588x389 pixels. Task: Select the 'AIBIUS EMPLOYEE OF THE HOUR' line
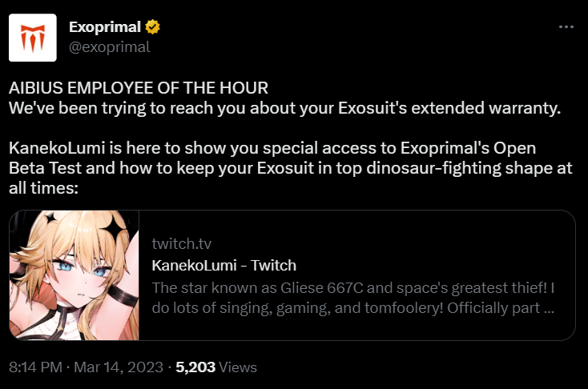click(139, 88)
